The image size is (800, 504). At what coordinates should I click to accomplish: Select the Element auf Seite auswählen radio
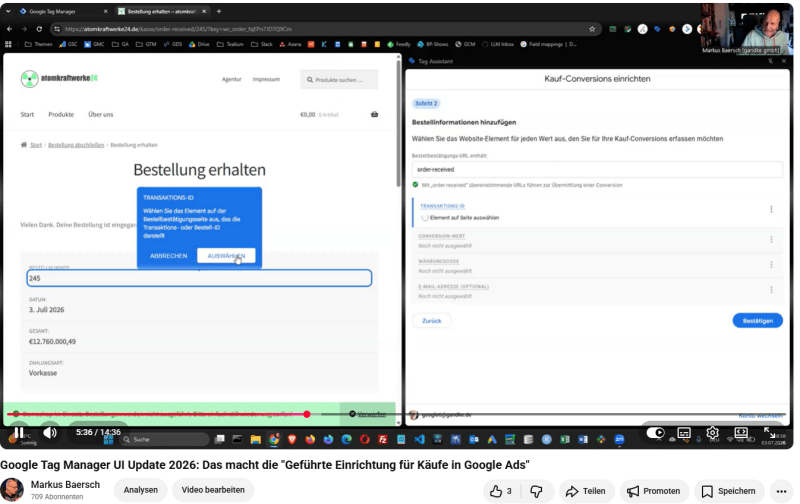(424, 217)
